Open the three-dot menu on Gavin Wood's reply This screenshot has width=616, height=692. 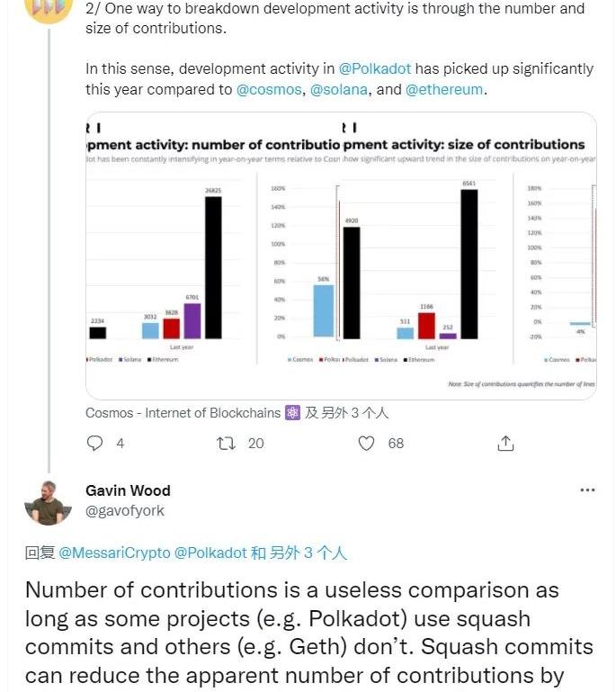(587, 490)
